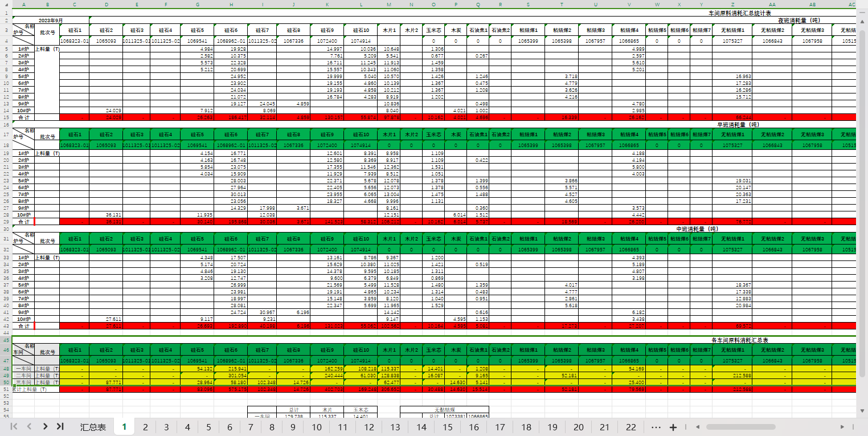Screen dimensions: 868x436
Task: Switch to sheet tab 10
Action: coord(316,427)
